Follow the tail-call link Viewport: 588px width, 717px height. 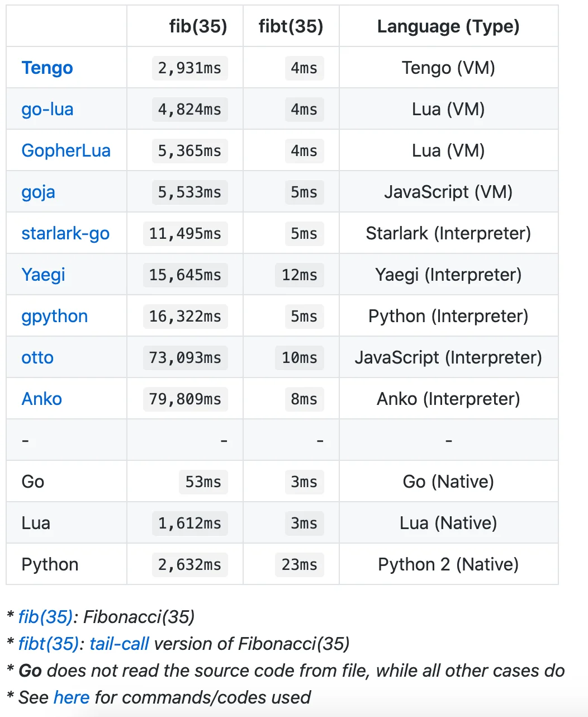pyautogui.click(x=119, y=644)
